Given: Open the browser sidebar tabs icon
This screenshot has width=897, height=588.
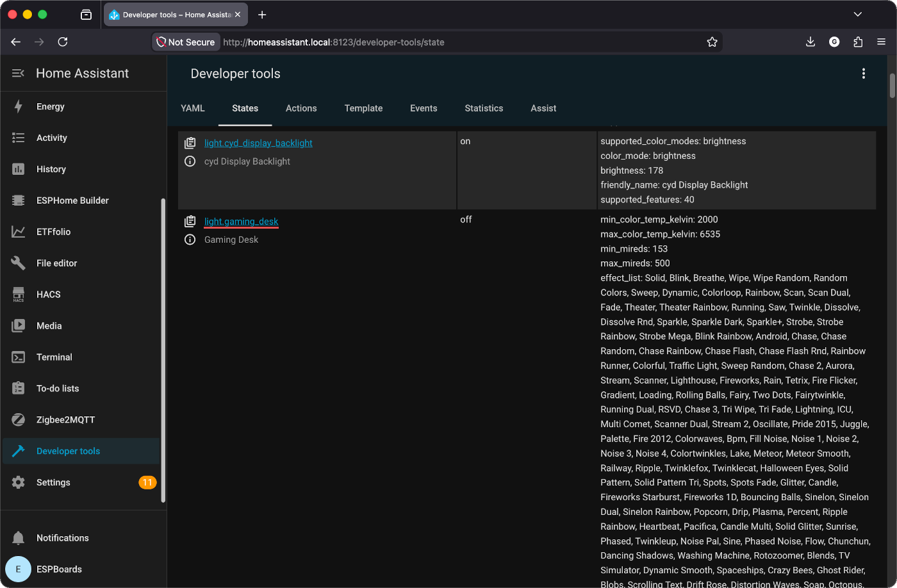Looking at the screenshot, I should (x=86, y=15).
